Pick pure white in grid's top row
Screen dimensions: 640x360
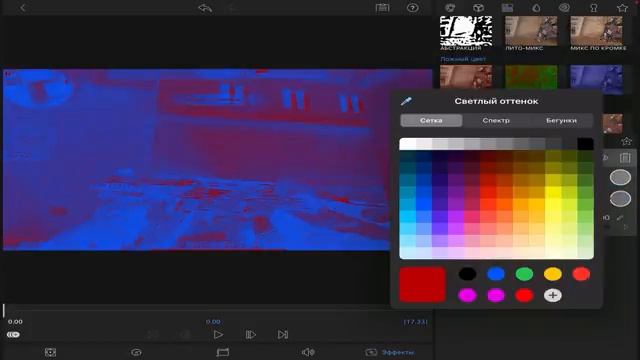click(407, 144)
